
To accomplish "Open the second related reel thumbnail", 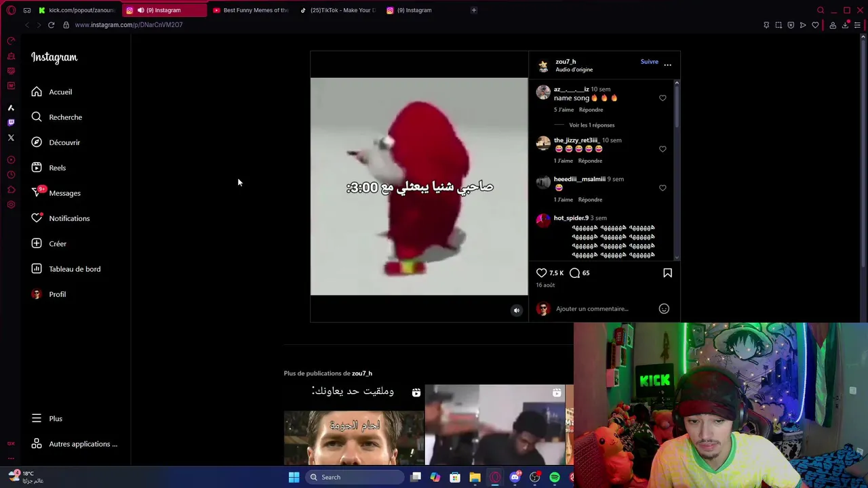I will tap(495, 425).
